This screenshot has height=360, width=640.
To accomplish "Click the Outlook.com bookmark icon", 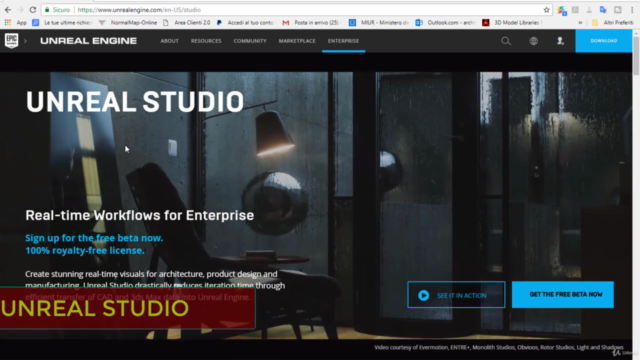I will [x=419, y=23].
